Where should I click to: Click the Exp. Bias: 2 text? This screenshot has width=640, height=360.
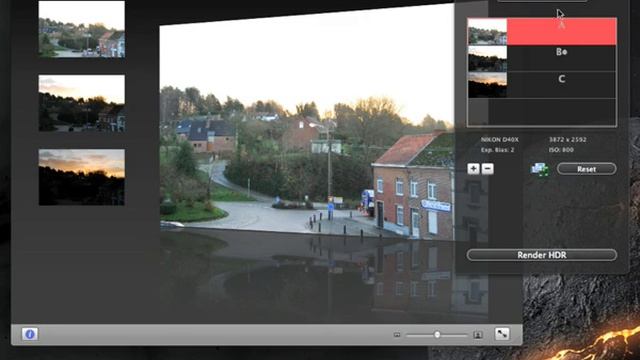(x=498, y=150)
